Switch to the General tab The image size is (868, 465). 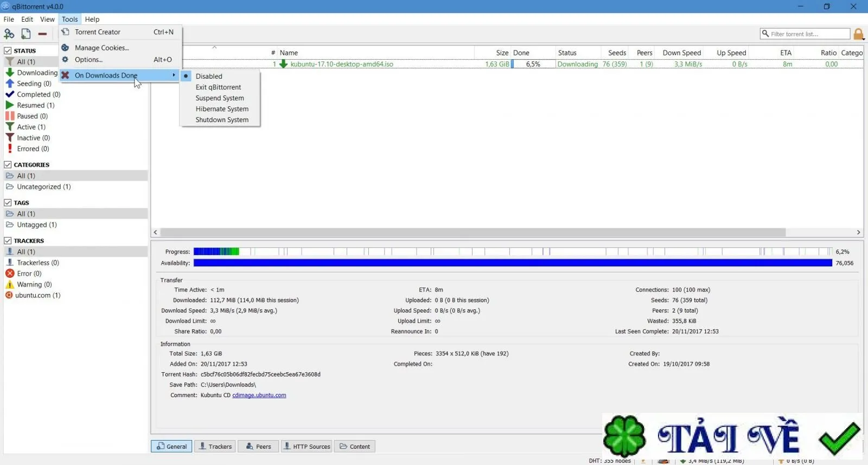click(171, 446)
